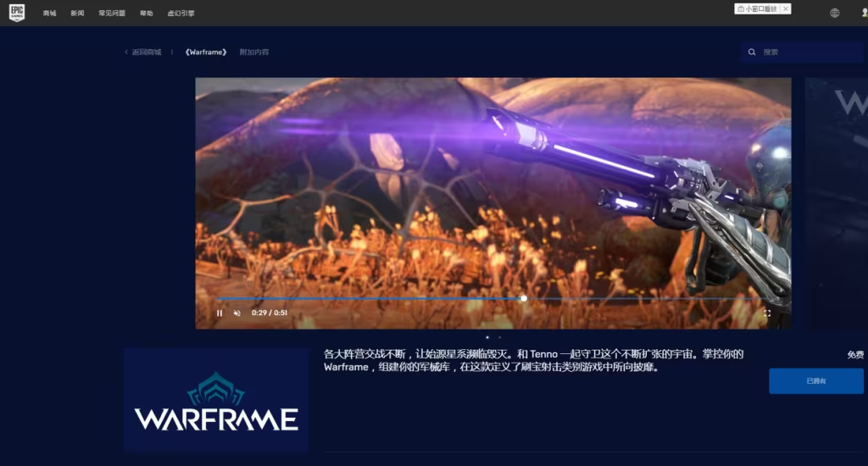
Task: Switch to the 附加内容 add-ons tab
Action: click(x=254, y=52)
